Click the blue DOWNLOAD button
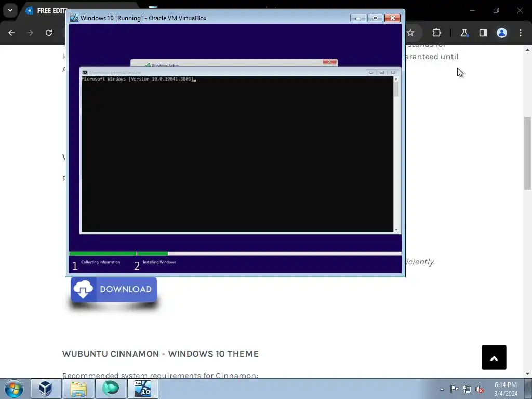Image resolution: width=532 pixels, height=399 pixels. (114, 289)
